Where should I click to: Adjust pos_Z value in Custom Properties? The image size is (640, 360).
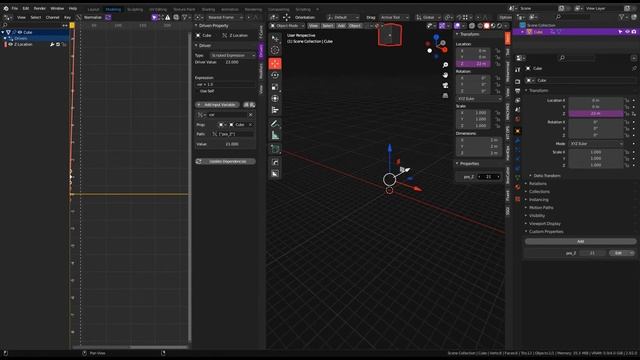point(592,253)
